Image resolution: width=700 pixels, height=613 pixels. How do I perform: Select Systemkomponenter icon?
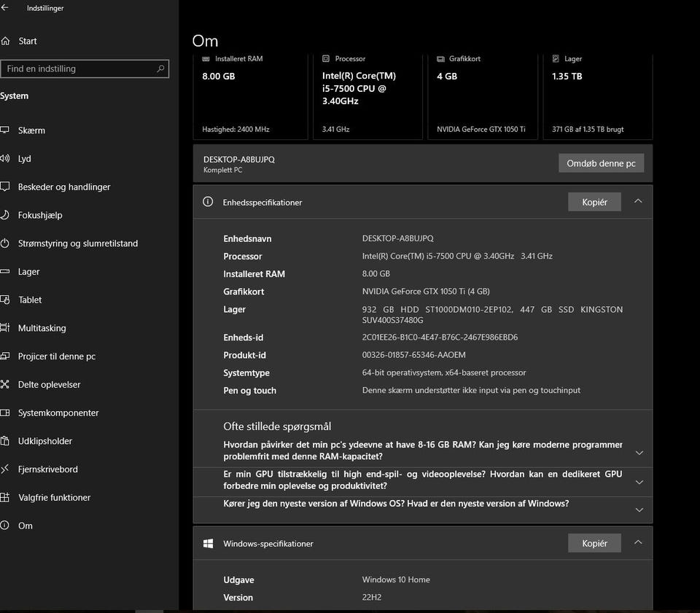5,413
